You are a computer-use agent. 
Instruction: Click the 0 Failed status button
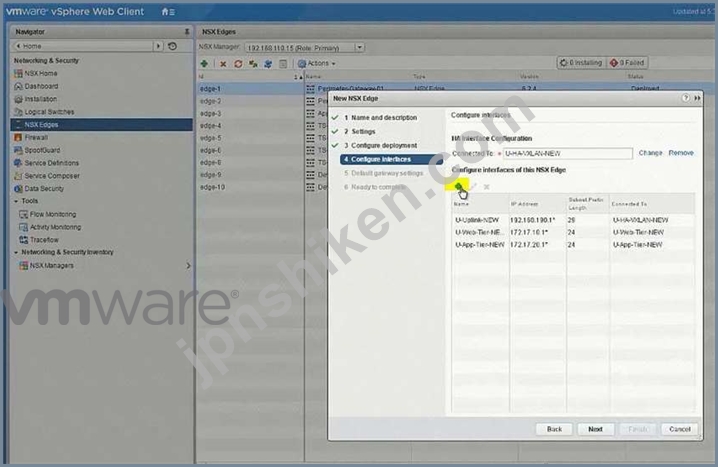627,63
